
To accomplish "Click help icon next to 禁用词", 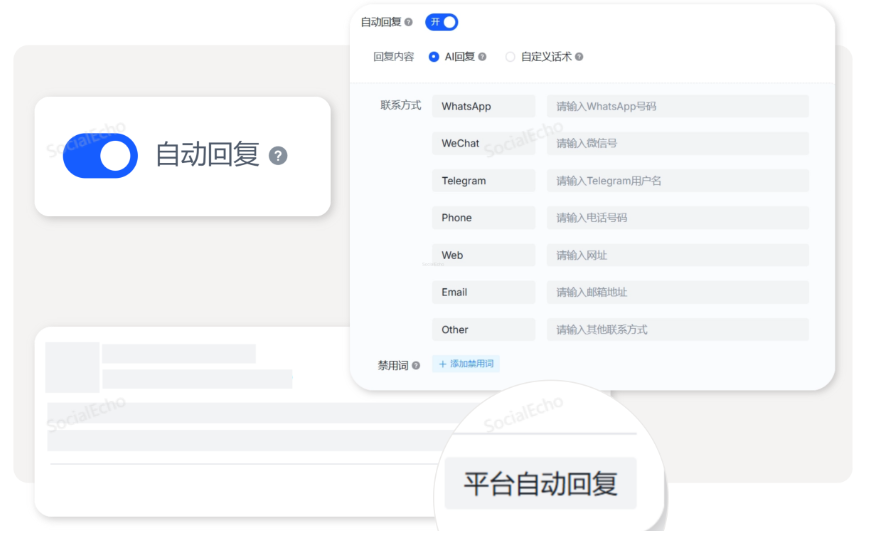I will pos(416,365).
